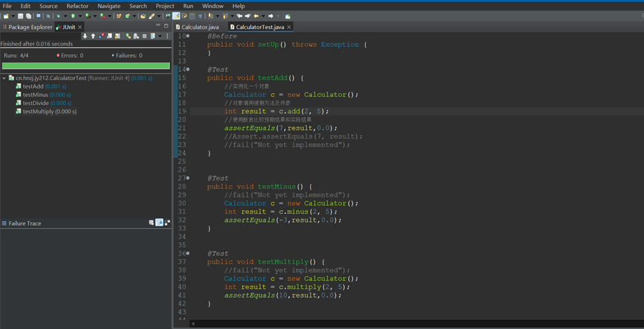Open the Calculator.java editor tab
644x329 pixels.
199,27
